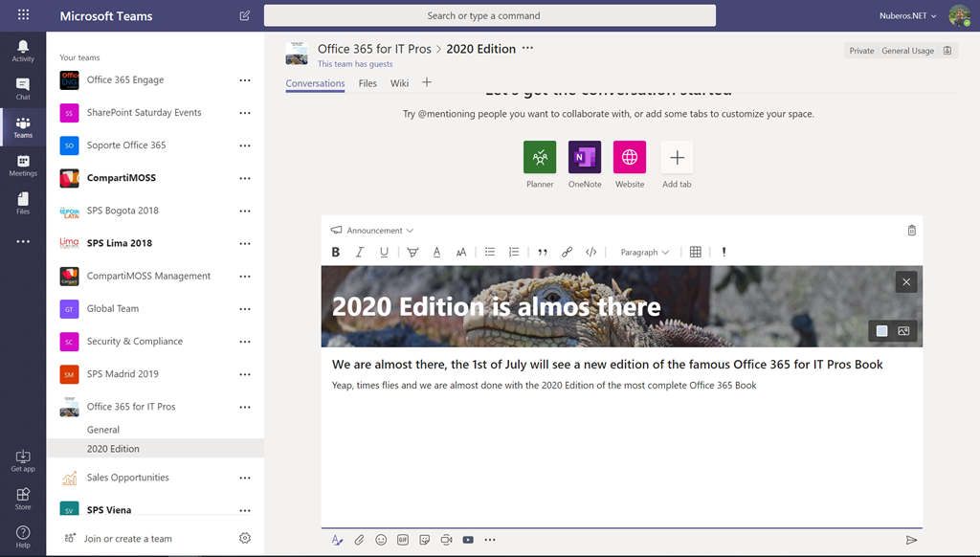Switch to the Files tab

(367, 83)
